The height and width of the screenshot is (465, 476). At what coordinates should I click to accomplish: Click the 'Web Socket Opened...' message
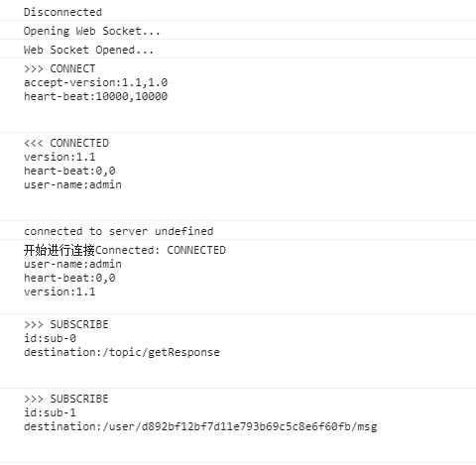pos(88,50)
